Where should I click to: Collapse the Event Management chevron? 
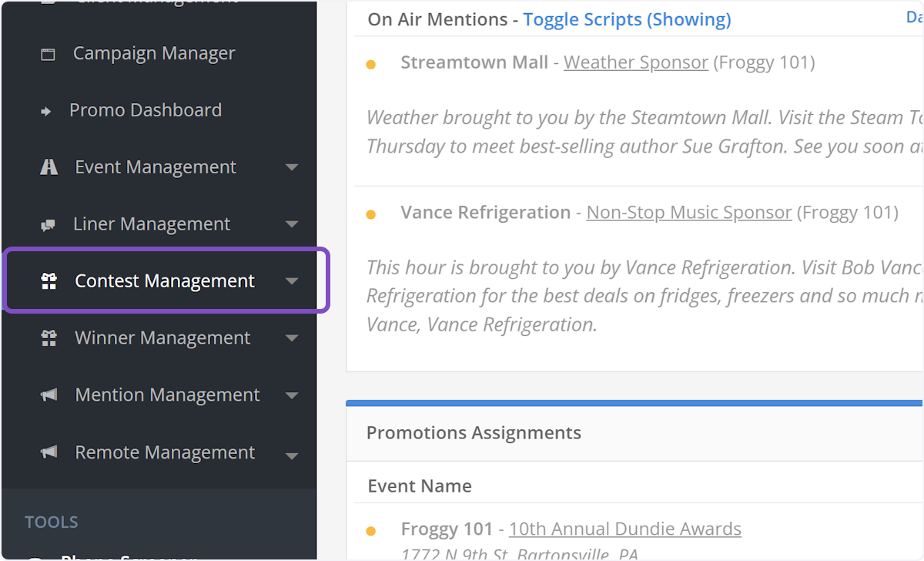point(292,167)
